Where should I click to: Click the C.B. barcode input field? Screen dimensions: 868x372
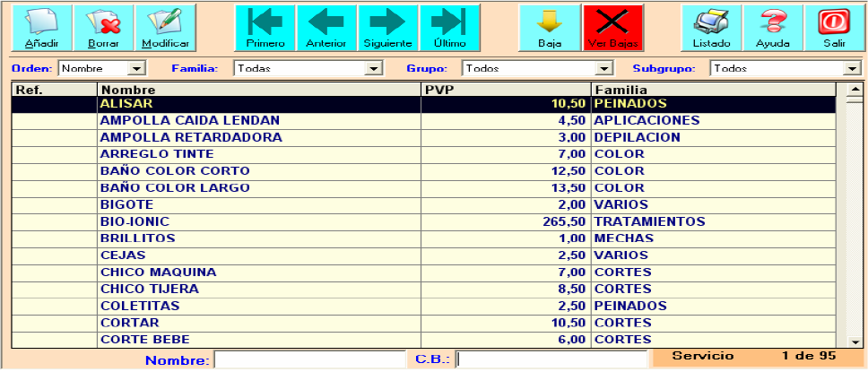[551, 359]
